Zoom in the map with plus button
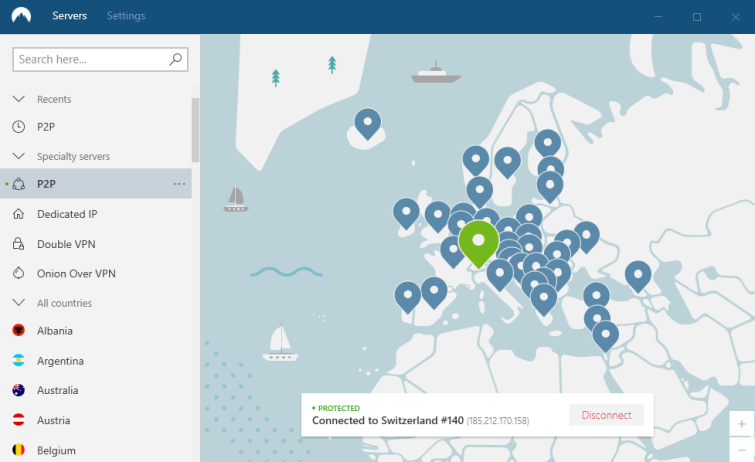755x462 pixels. click(742, 424)
